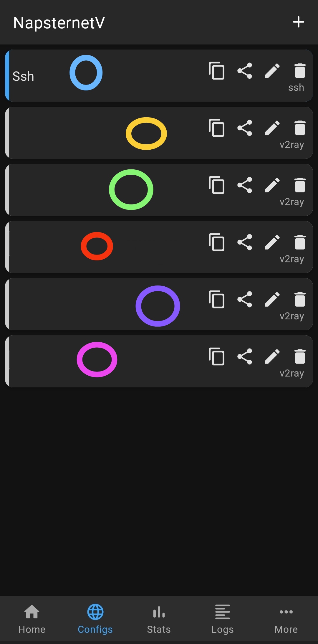Copy the config with yellow circle
Screen dimensions: 318x644
point(217,128)
